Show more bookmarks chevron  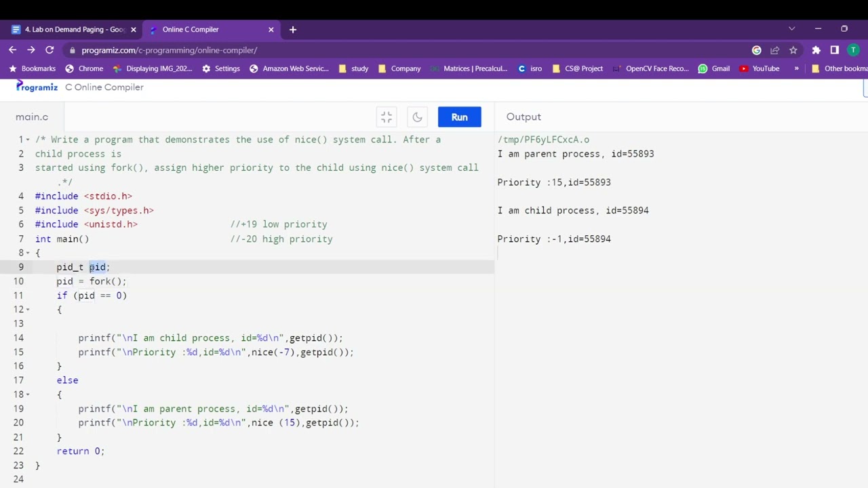click(x=796, y=68)
